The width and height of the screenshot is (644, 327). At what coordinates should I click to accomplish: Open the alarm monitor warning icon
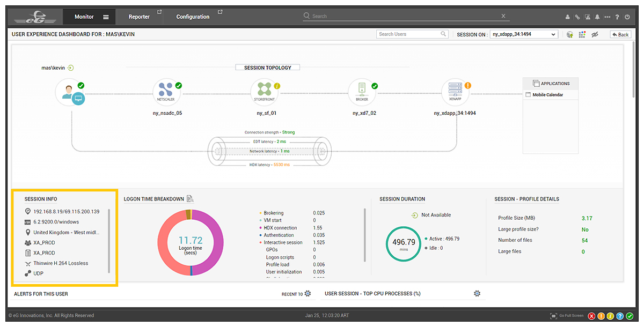[x=588, y=17]
